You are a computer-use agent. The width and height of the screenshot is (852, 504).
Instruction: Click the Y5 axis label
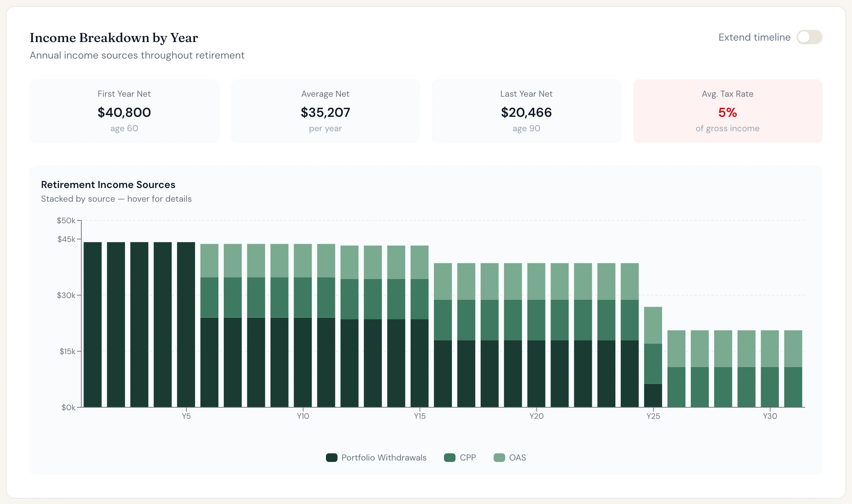click(186, 416)
